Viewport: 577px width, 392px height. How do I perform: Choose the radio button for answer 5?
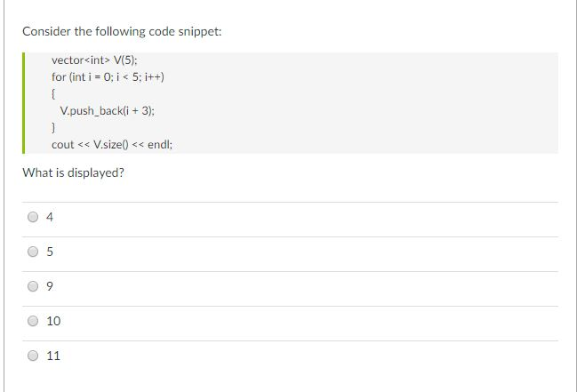pyautogui.click(x=33, y=252)
